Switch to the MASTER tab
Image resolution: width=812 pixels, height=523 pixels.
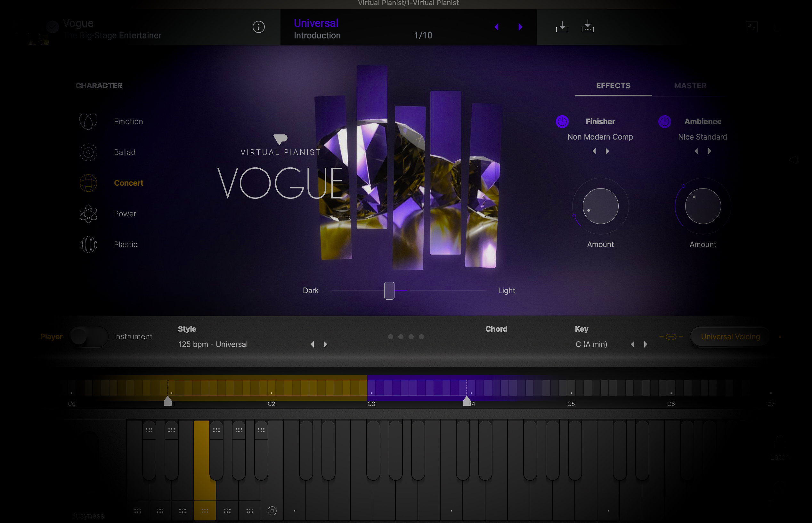[x=690, y=85]
